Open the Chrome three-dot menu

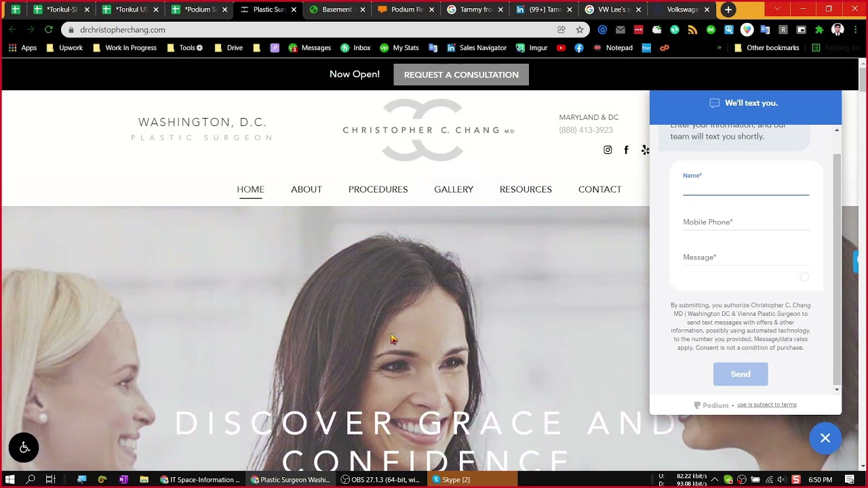tap(855, 30)
